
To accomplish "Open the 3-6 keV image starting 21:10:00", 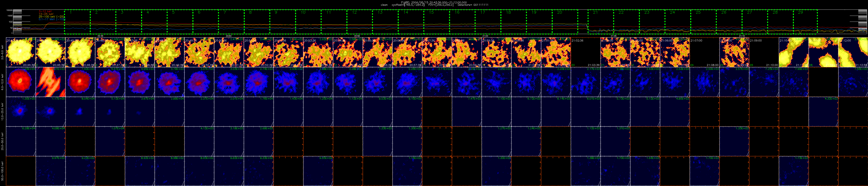I will tap(793, 52).
